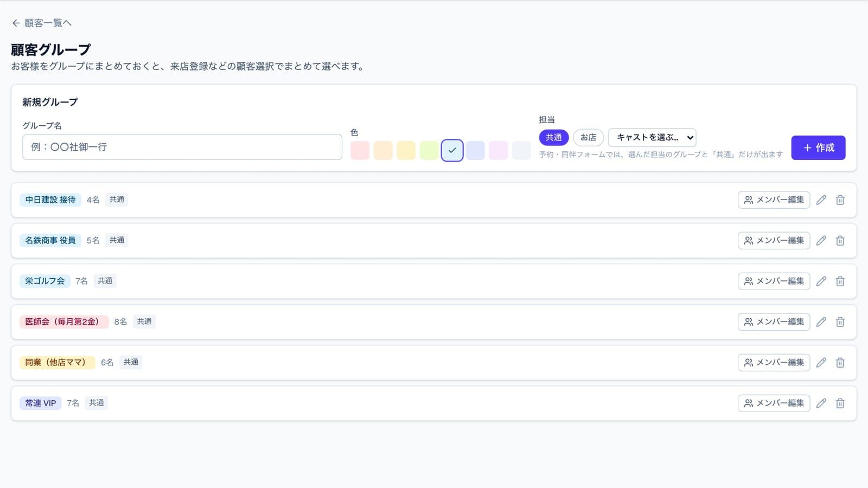Click the 常連 VIP group tag
Viewport: 868px width, 488px height.
click(x=41, y=403)
